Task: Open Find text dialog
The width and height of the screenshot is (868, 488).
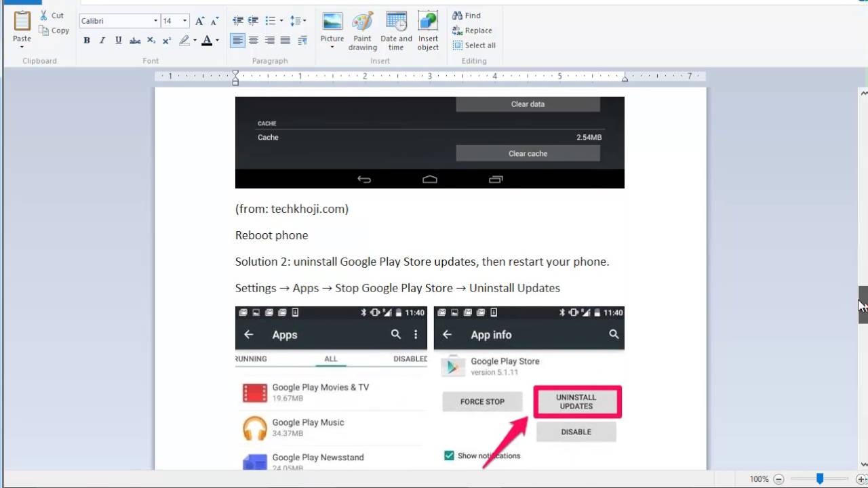Action: point(467,16)
